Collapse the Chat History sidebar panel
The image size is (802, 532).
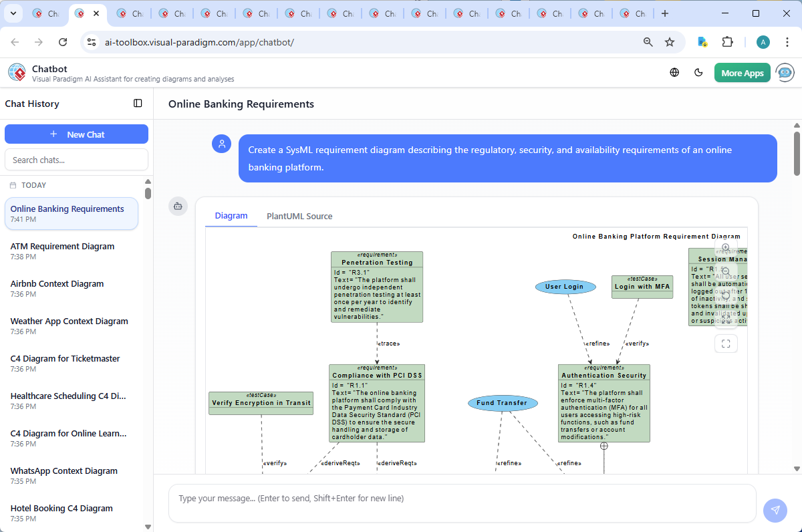[x=137, y=103]
